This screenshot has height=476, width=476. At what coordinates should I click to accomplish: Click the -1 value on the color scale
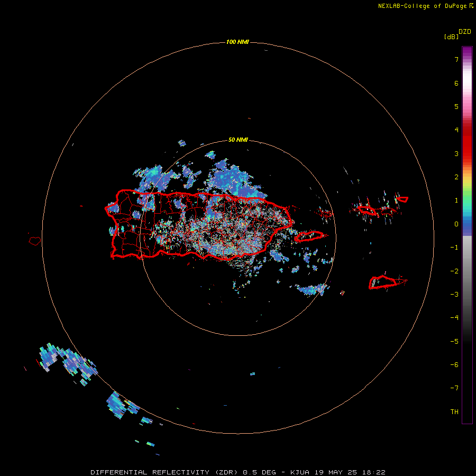click(x=454, y=248)
